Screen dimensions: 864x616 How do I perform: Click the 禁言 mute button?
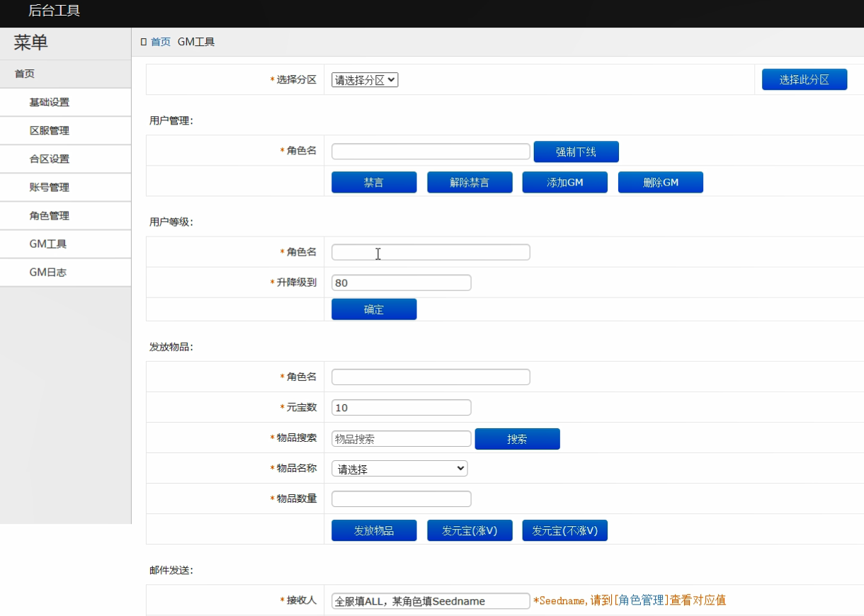point(374,182)
